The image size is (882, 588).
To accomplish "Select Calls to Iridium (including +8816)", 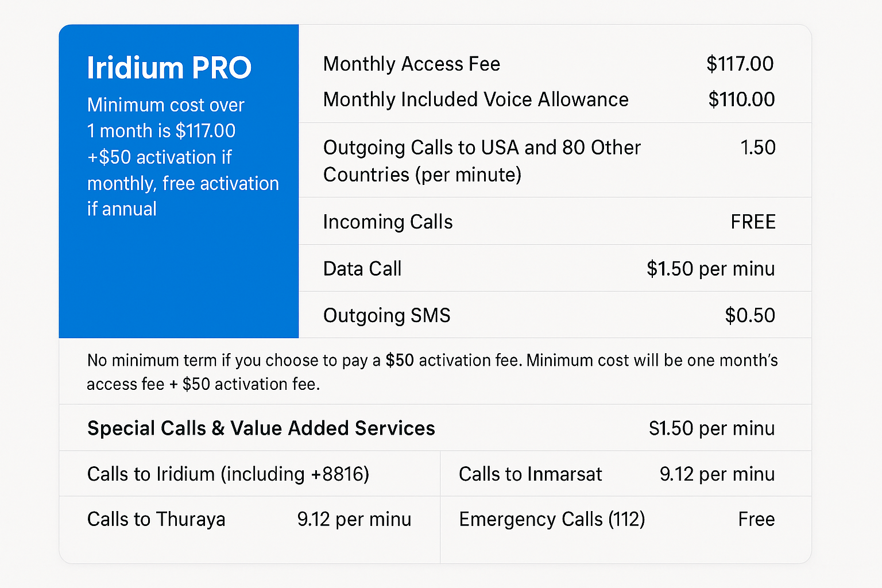I will coord(228,474).
